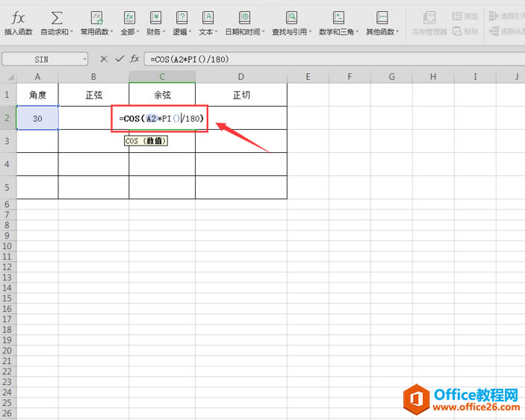525x420 pixels.
Task: Click cell A1 labeled 角度
Action: 37,95
